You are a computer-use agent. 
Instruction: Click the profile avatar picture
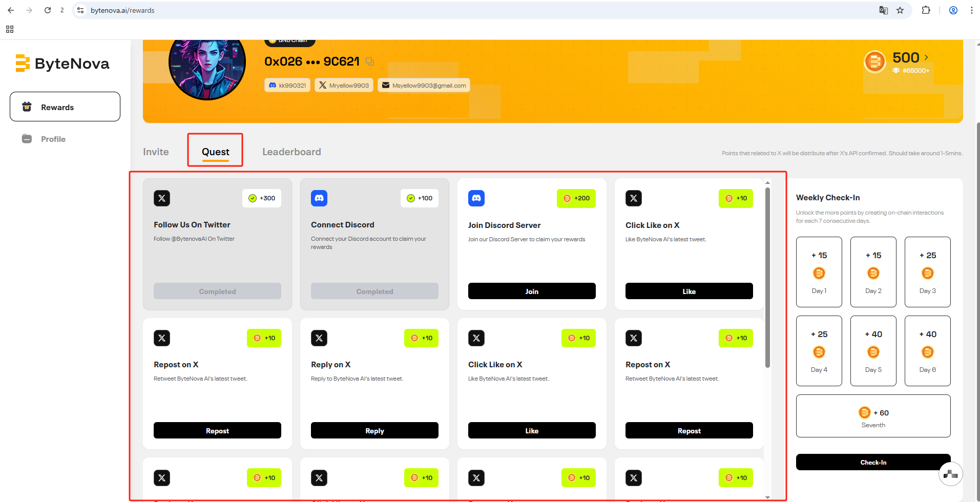[207, 64]
